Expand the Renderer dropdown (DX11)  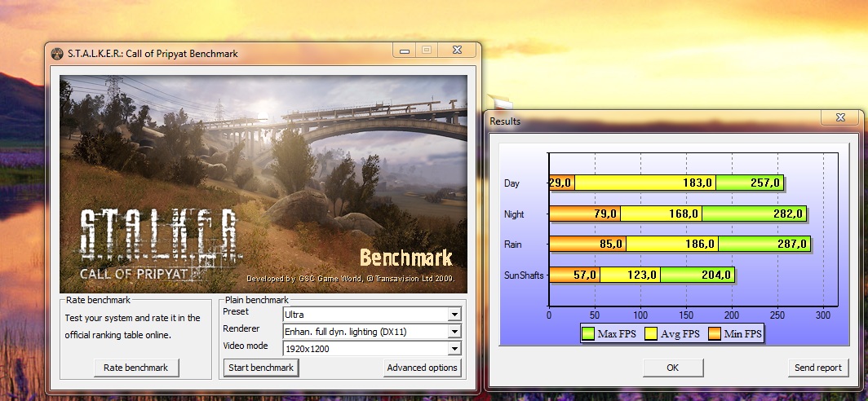coord(371,332)
